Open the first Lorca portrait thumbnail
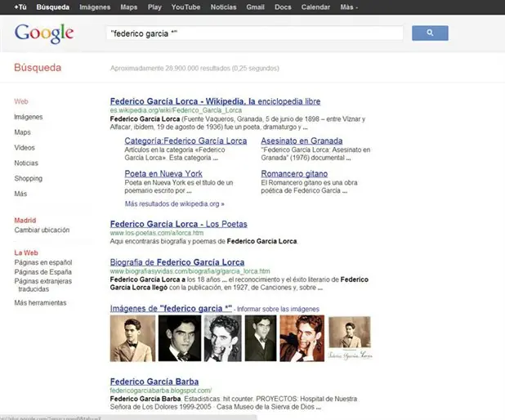This screenshot has height=420, width=505. click(132, 338)
